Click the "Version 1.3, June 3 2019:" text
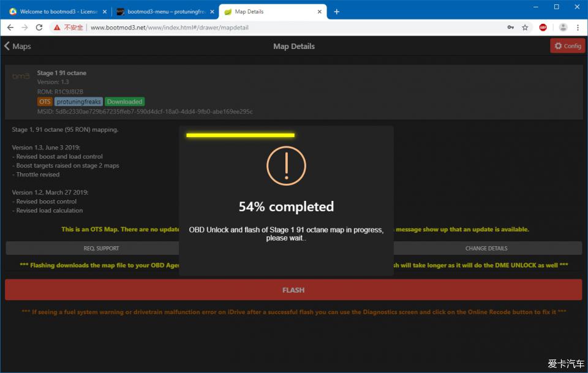 (46, 148)
